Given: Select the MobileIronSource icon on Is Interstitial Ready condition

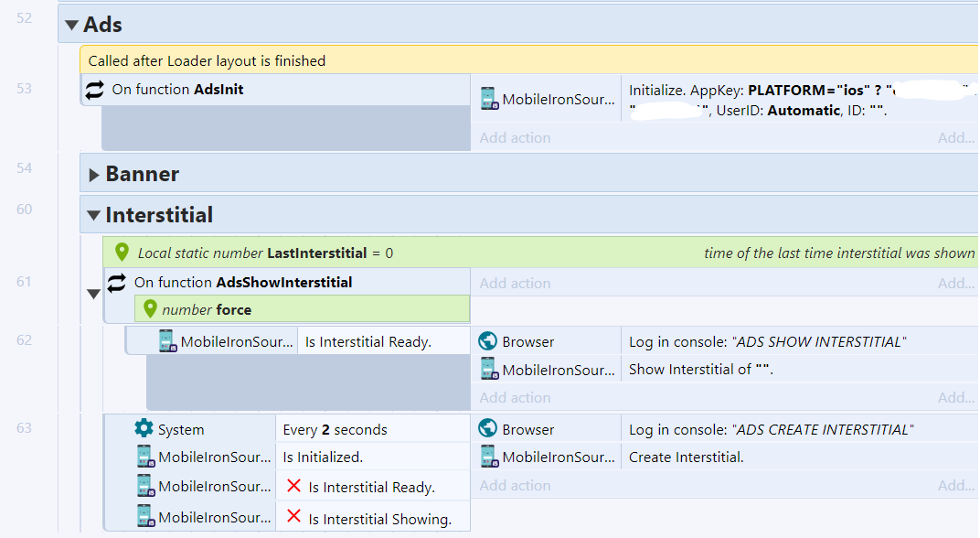Looking at the screenshot, I should click(x=167, y=339).
